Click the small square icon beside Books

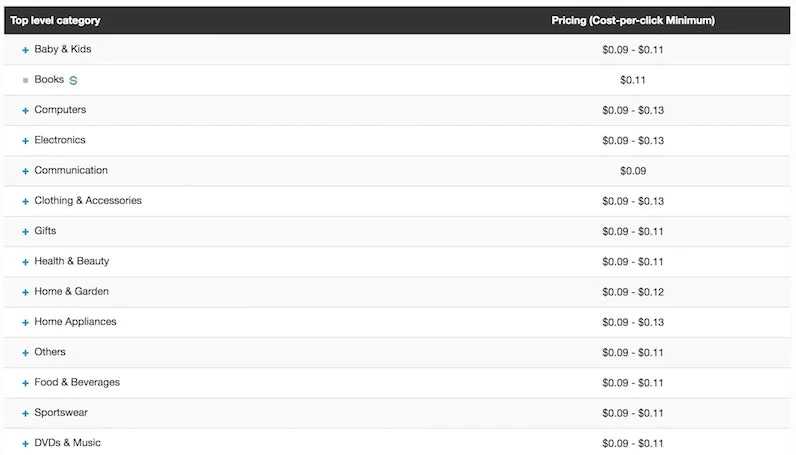[x=25, y=80]
